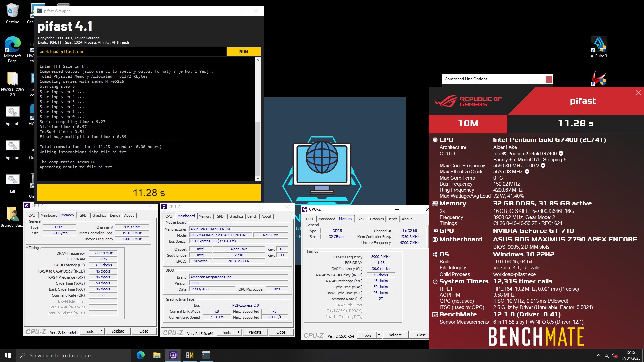
Task: Open Bench tab in left CPU-Z
Action: click(115, 215)
